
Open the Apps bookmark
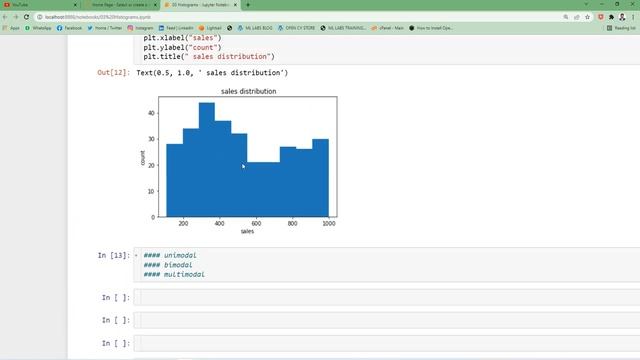click(11, 28)
